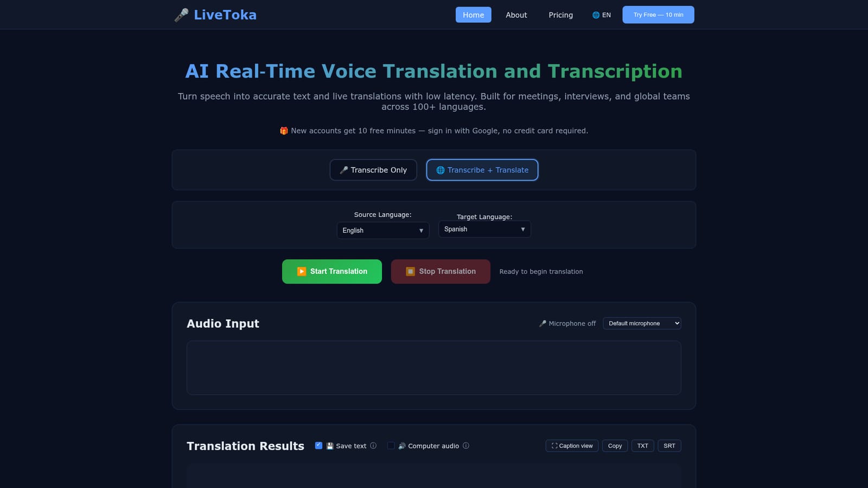Viewport: 868px width, 488px height.
Task: Click the gift icon in free minutes notice
Action: click(x=284, y=131)
